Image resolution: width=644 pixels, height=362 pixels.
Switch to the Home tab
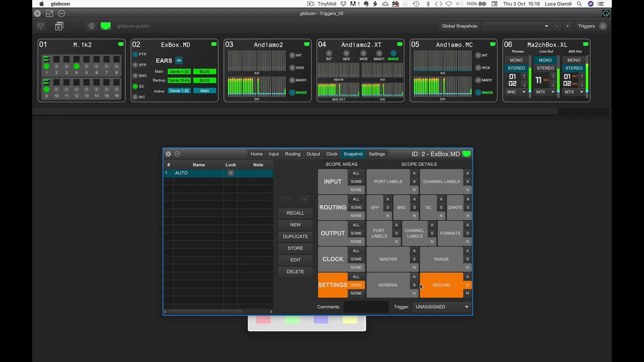coord(257,154)
